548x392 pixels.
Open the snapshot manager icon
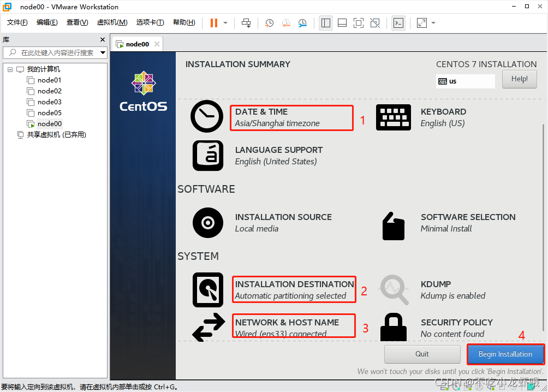tap(302, 23)
